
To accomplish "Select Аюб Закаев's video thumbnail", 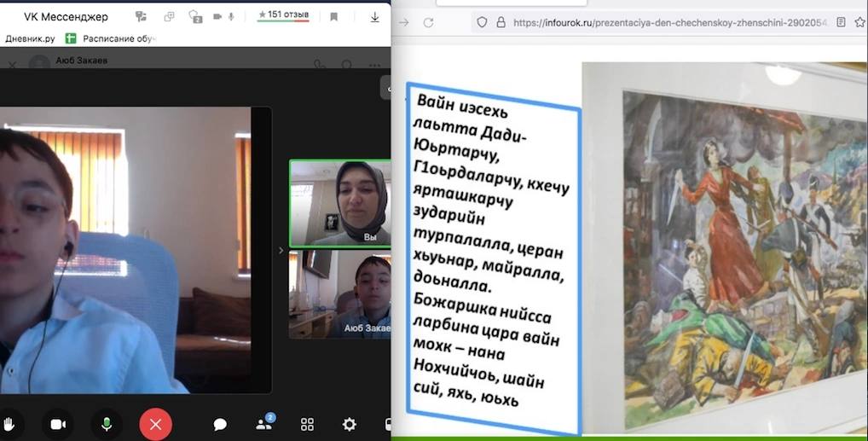I will 340,294.
